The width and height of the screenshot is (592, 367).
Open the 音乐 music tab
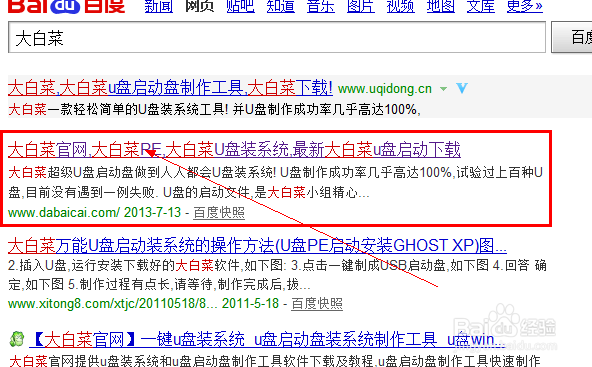tap(321, 6)
